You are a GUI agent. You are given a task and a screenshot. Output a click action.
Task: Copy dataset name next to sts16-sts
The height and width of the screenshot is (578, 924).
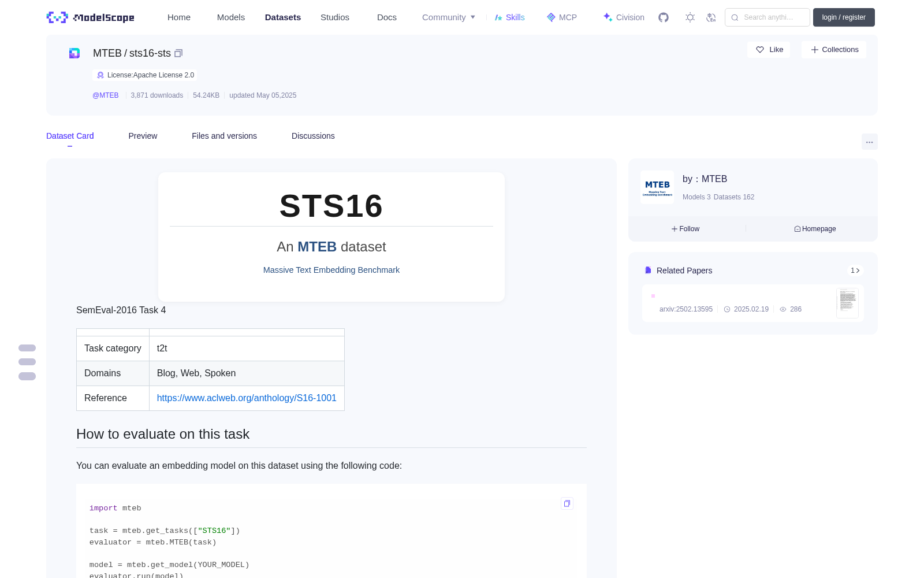point(179,53)
